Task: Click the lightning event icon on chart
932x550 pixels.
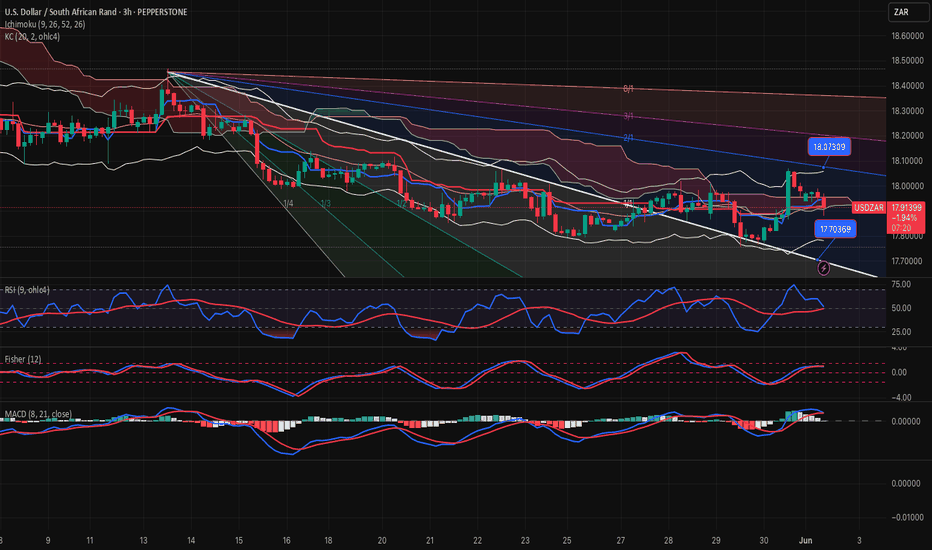Action: 823,269
